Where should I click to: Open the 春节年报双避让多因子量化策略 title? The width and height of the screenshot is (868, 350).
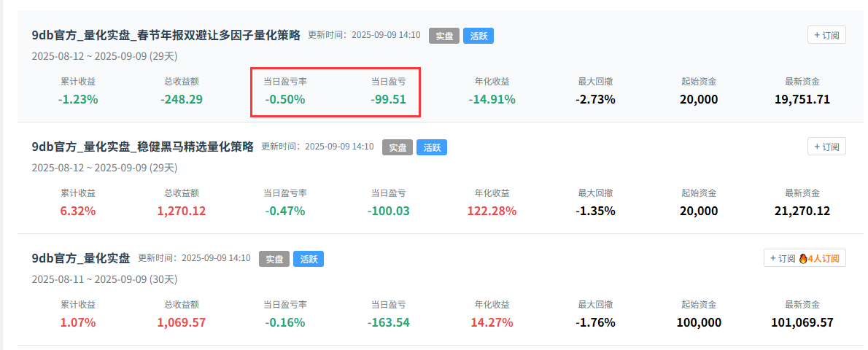pos(166,35)
